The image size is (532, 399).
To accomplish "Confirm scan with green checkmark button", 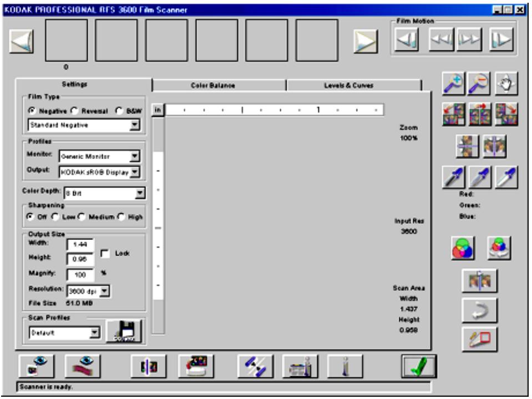I will [x=419, y=366].
